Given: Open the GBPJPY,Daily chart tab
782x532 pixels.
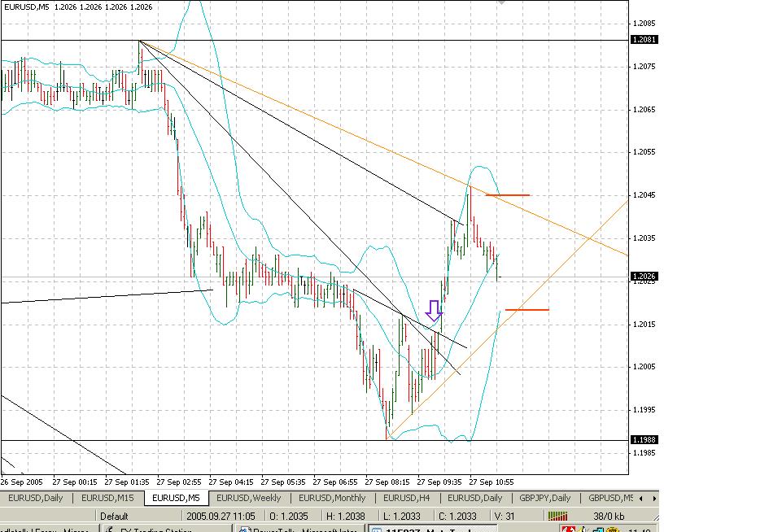Looking at the screenshot, I should point(544,498).
